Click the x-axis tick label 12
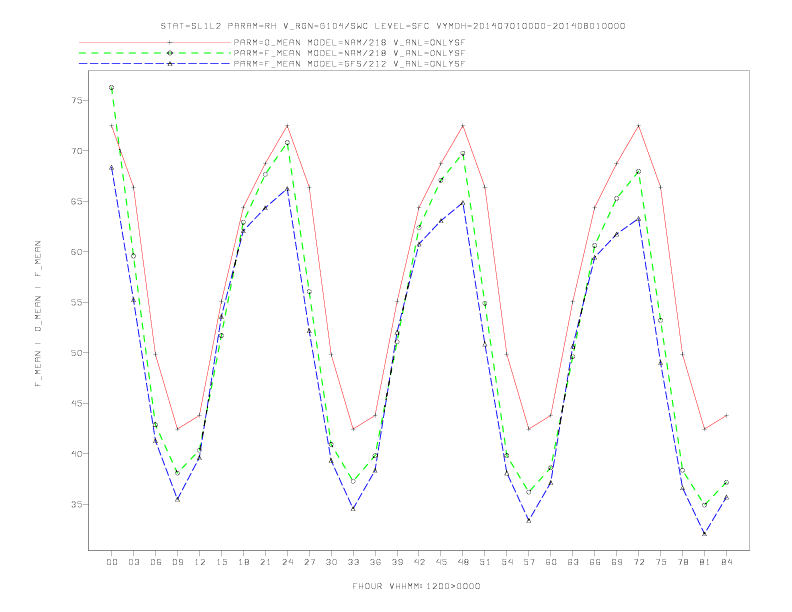The image size is (792, 612). pyautogui.click(x=200, y=562)
